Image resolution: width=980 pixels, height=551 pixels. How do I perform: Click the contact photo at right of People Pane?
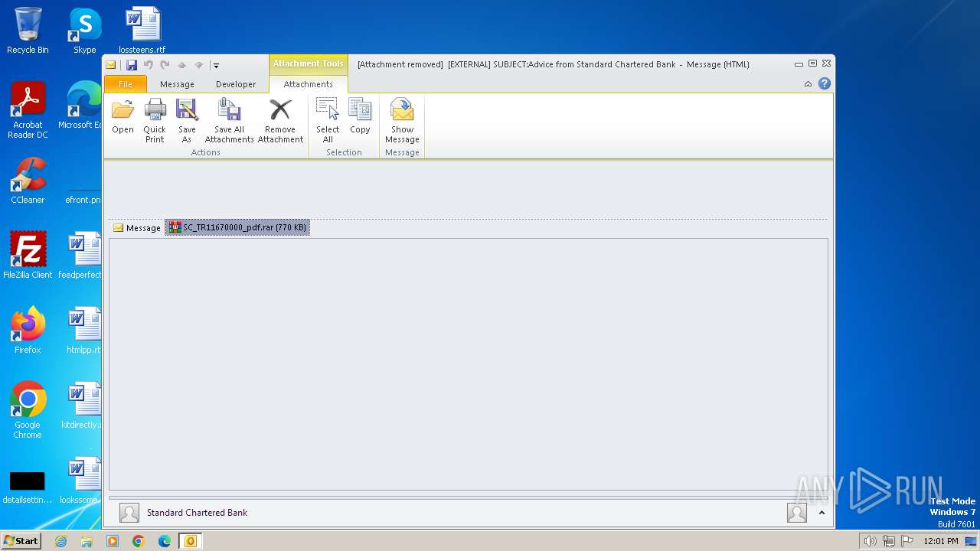point(797,513)
